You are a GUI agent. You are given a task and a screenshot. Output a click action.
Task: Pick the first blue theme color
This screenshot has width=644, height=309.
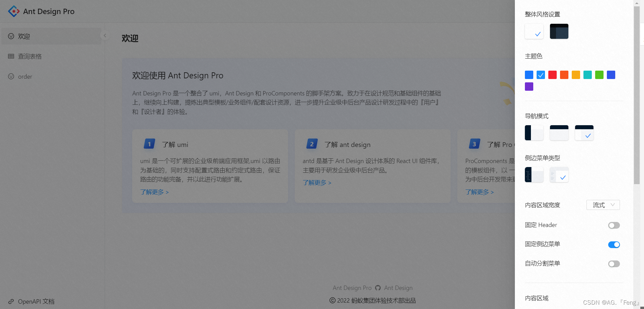(529, 75)
